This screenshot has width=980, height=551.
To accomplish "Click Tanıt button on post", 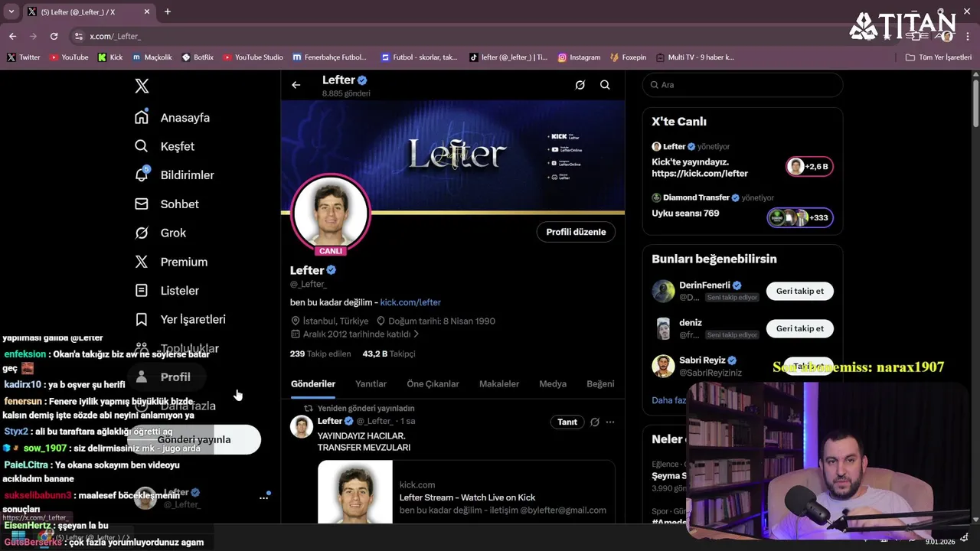I will coord(567,422).
